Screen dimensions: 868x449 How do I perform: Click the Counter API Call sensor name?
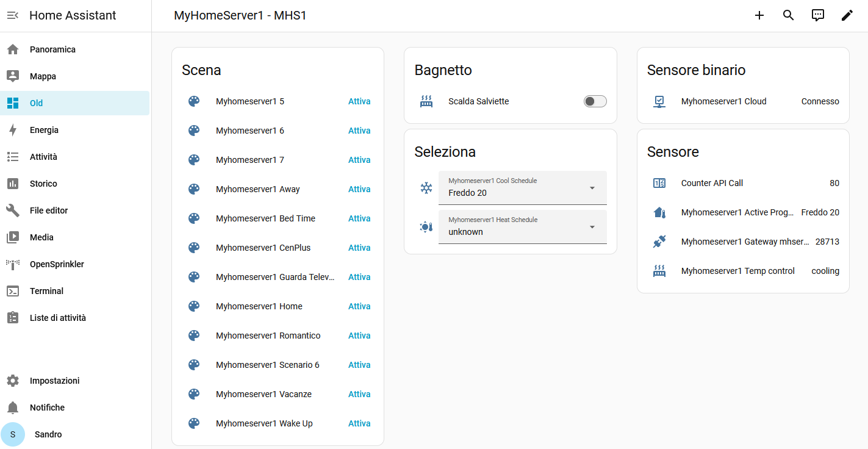coord(712,183)
